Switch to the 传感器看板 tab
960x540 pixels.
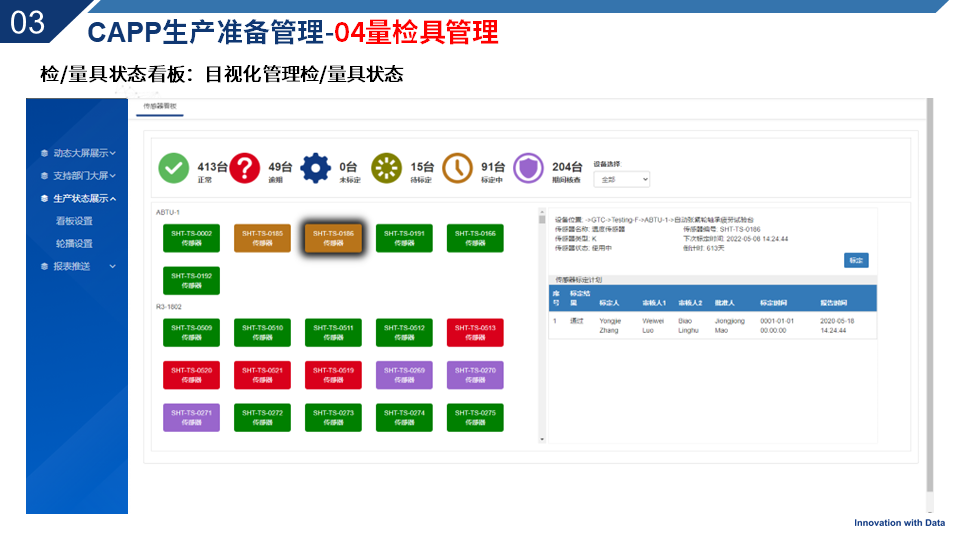point(160,106)
